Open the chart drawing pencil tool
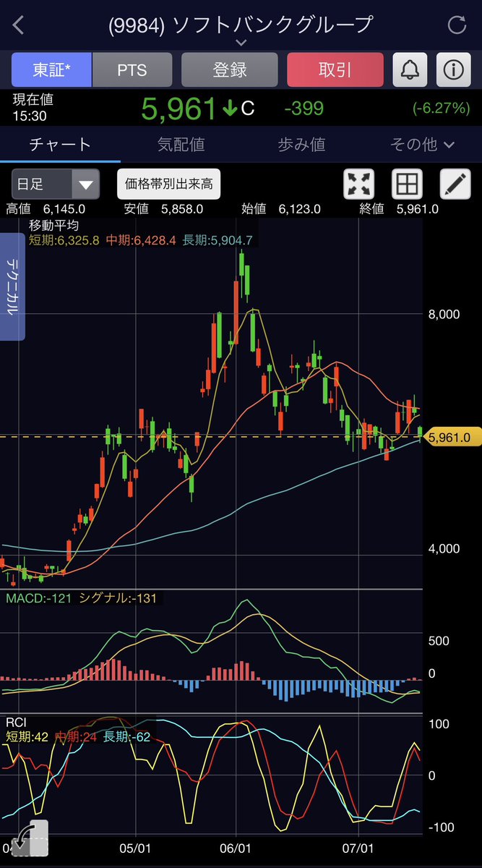This screenshot has height=868, width=482. pyautogui.click(x=455, y=184)
